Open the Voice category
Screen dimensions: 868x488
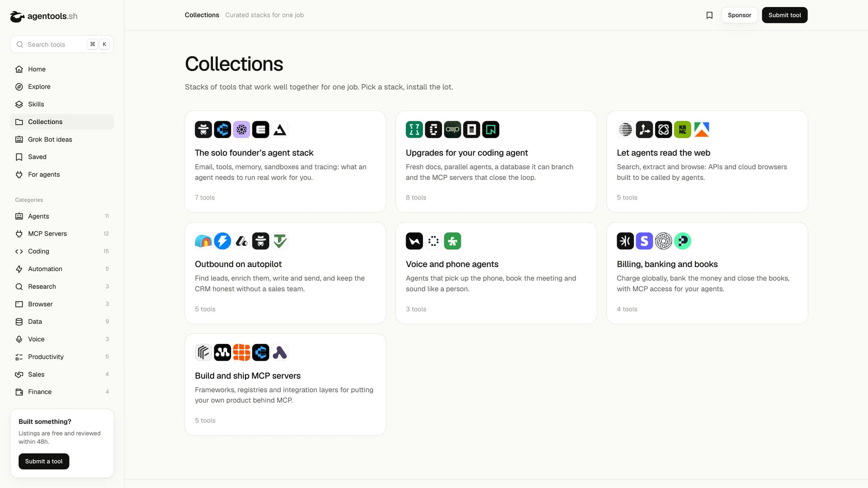click(x=62, y=339)
